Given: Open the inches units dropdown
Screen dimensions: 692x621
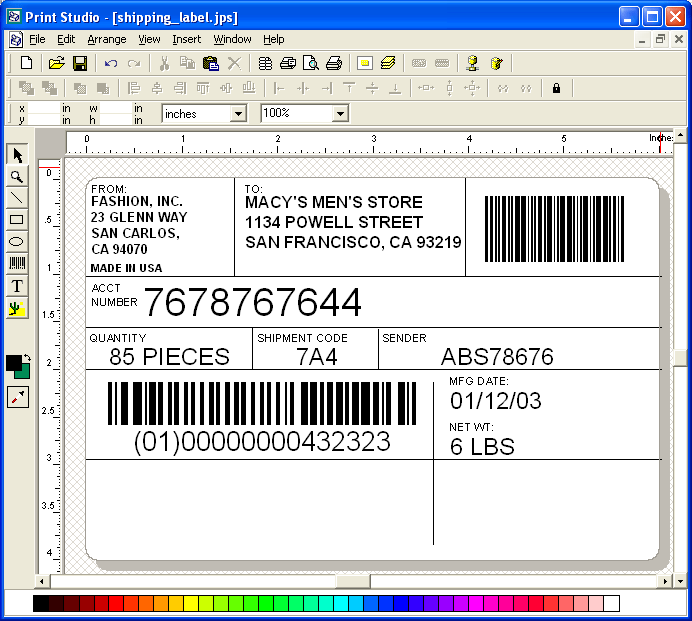Looking at the screenshot, I should click(x=238, y=114).
